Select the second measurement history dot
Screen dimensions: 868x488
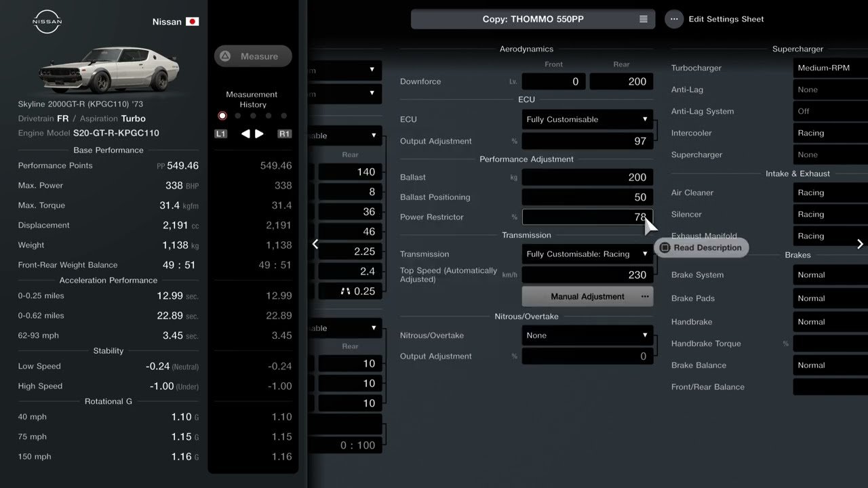[x=237, y=116]
